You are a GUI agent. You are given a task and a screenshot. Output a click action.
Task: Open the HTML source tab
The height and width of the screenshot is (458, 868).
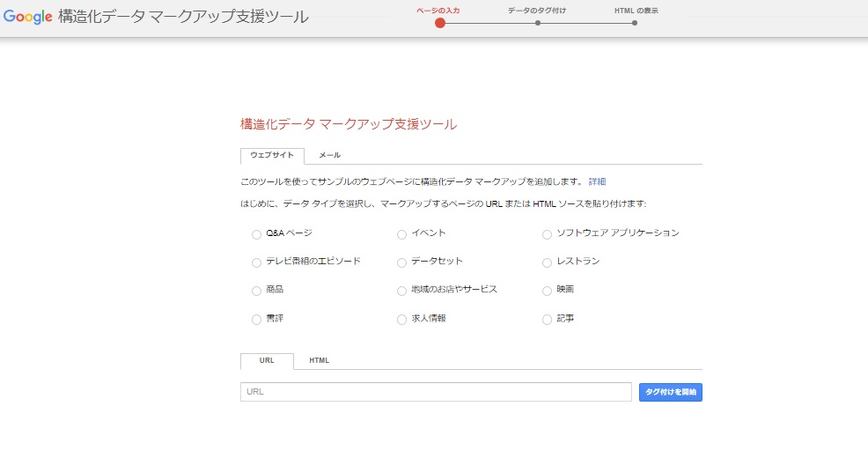point(319,360)
